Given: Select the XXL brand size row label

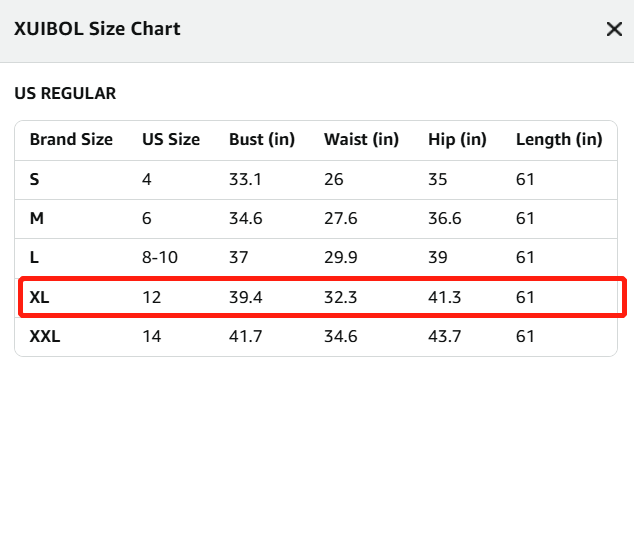Looking at the screenshot, I should [x=45, y=336].
